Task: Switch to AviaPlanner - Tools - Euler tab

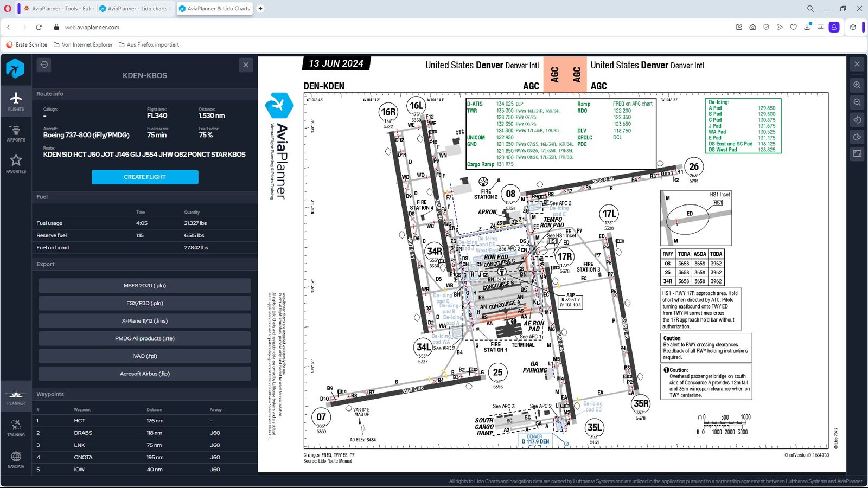Action: tap(58, 9)
